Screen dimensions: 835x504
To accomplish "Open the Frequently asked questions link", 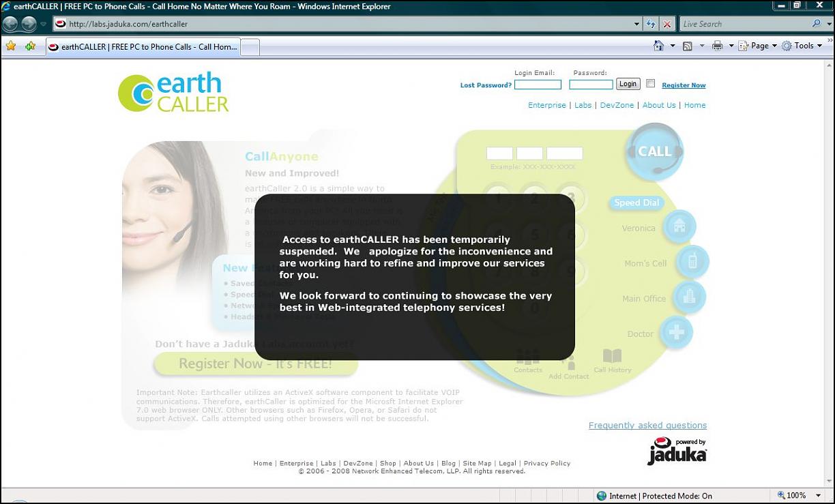I will [x=647, y=426].
